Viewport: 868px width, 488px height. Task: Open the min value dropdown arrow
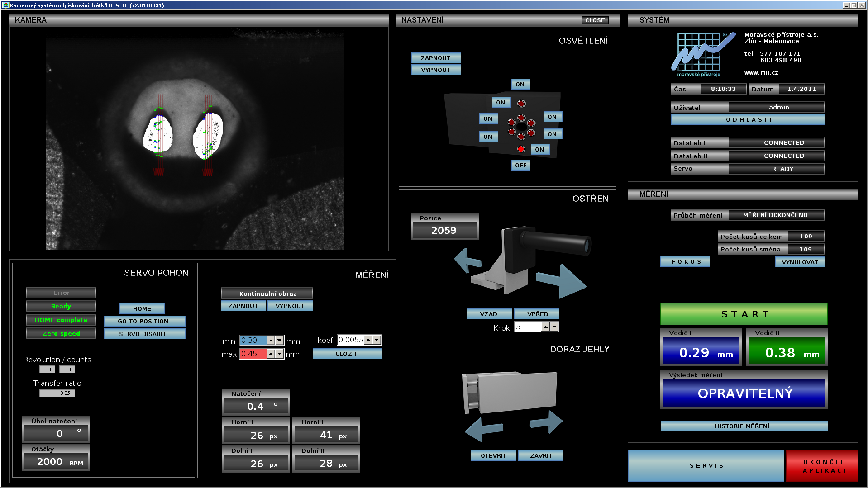[x=280, y=341]
